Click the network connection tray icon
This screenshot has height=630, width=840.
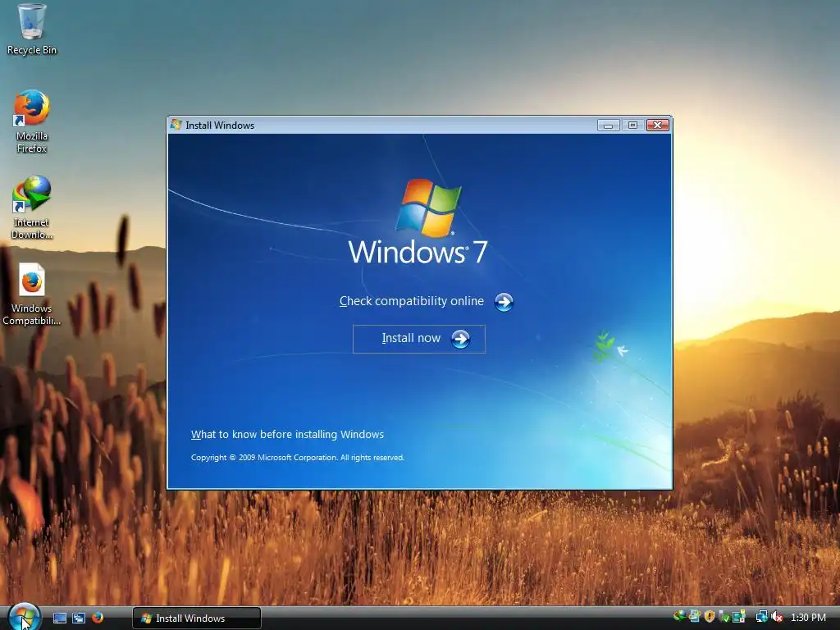(x=762, y=616)
